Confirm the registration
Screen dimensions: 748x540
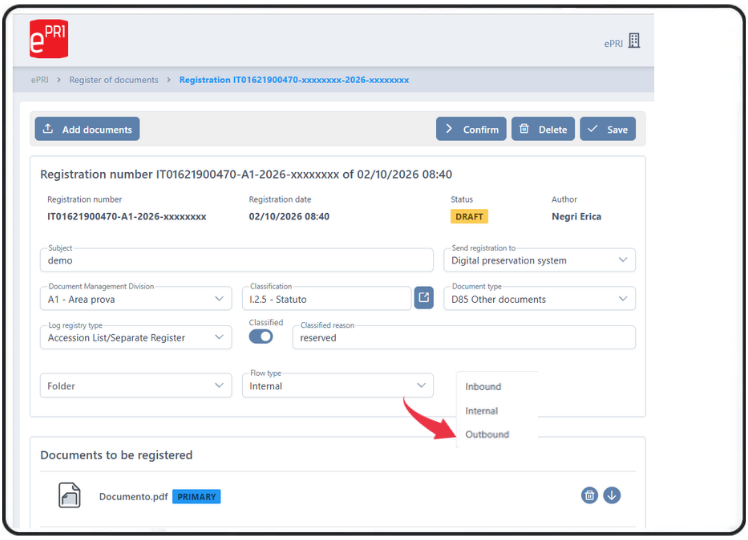pos(471,129)
